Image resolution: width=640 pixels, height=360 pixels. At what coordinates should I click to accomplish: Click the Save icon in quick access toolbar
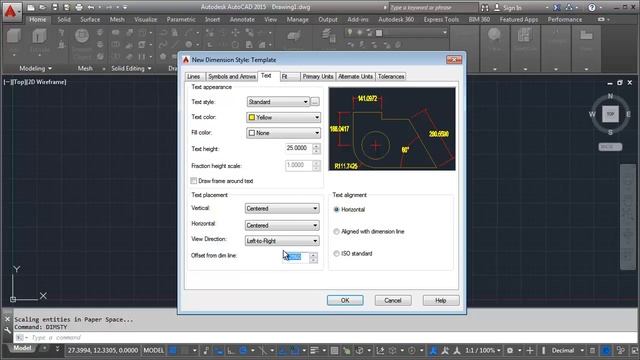click(55, 7)
